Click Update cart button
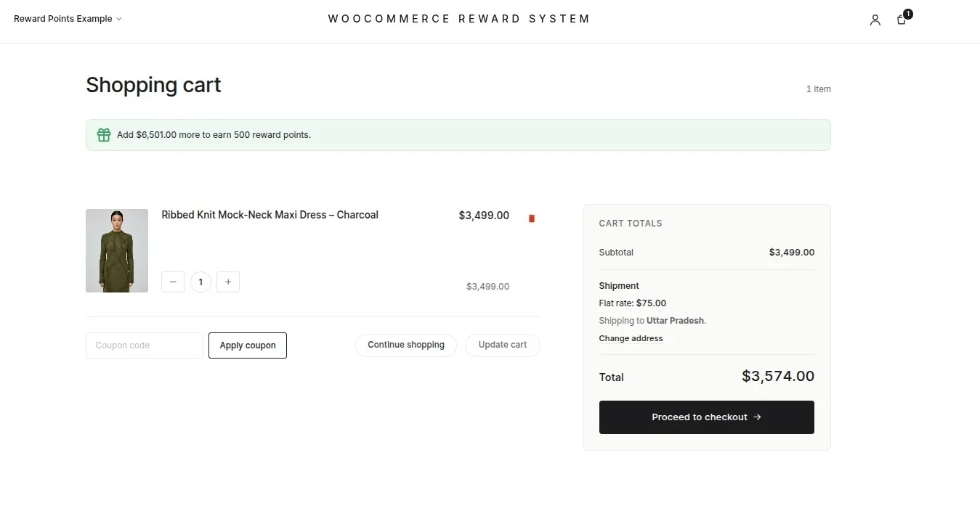980x532 pixels. [503, 345]
